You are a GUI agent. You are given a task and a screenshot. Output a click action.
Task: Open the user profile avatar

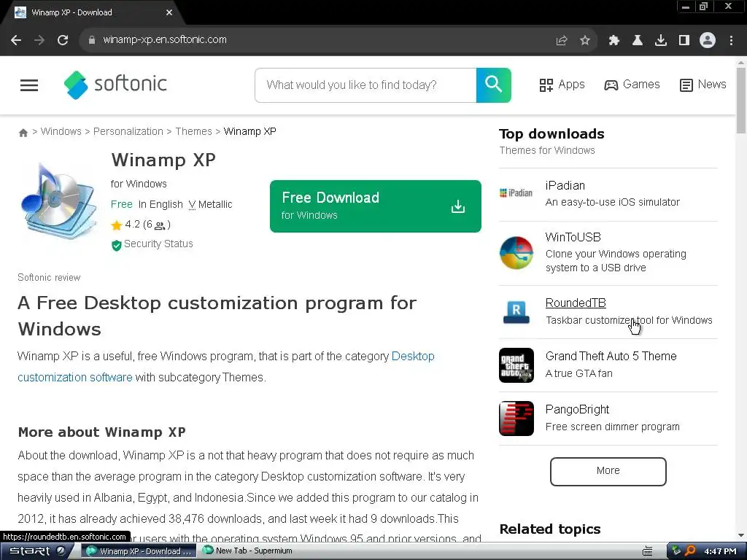[708, 40]
